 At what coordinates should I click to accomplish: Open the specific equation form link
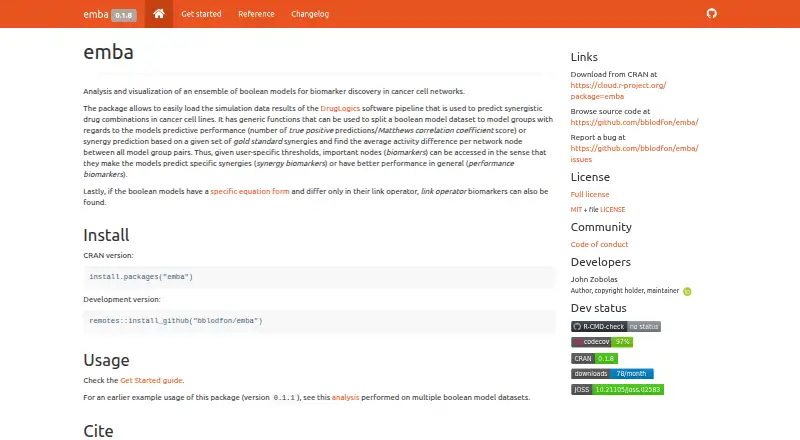[250, 191]
